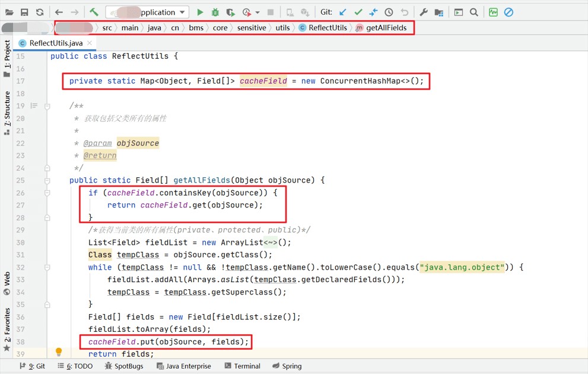Save all with the floppy disk icon
This screenshot has width=588, height=374.
point(24,12)
